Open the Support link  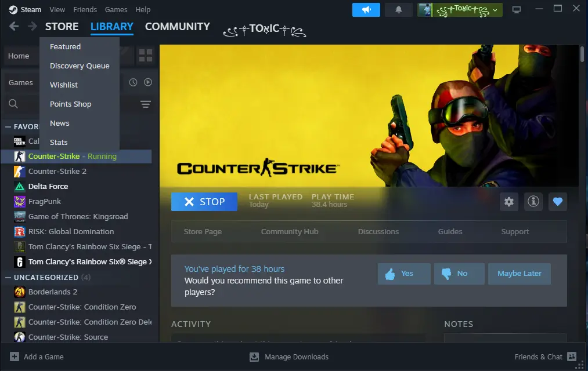[x=515, y=232]
